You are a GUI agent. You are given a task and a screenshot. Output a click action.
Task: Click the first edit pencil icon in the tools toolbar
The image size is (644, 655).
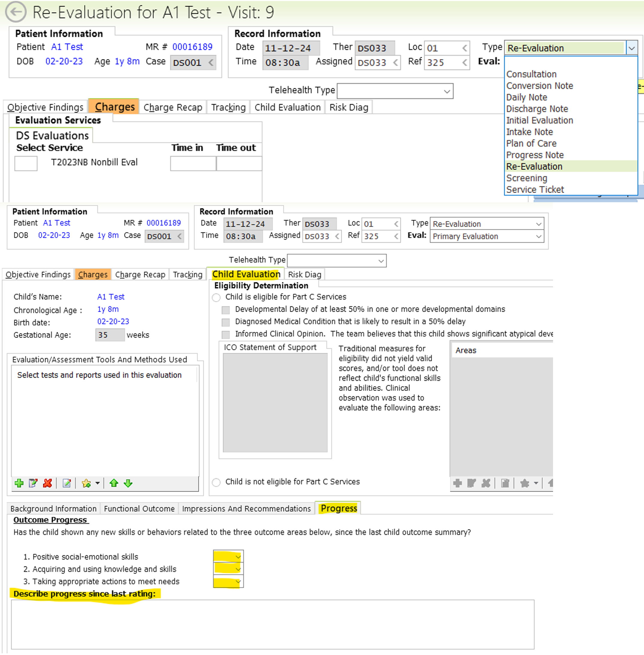[33, 483]
